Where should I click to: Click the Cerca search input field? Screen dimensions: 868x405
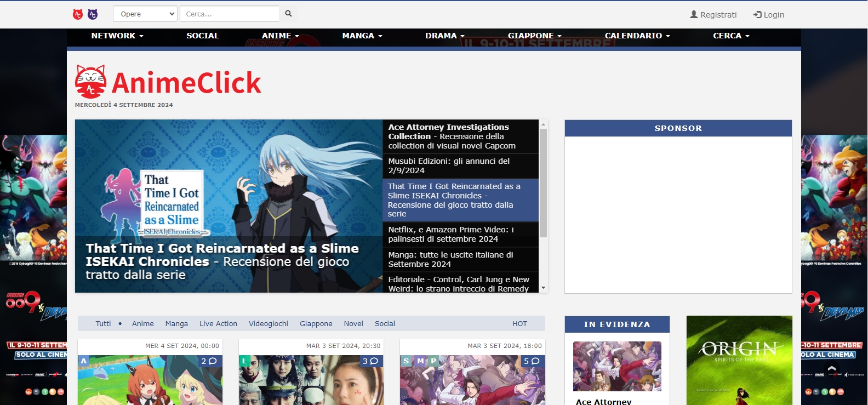(x=230, y=14)
